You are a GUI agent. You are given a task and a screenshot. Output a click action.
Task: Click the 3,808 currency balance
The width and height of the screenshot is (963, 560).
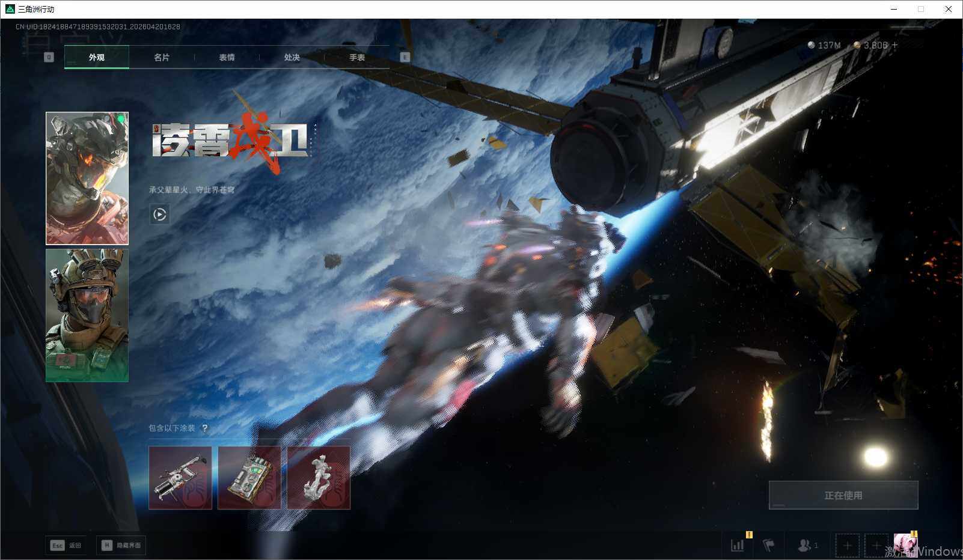pos(870,45)
